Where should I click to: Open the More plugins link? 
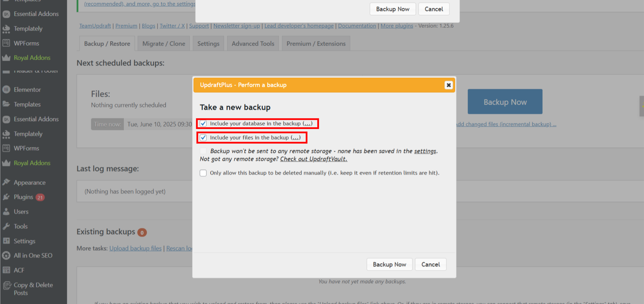click(397, 26)
